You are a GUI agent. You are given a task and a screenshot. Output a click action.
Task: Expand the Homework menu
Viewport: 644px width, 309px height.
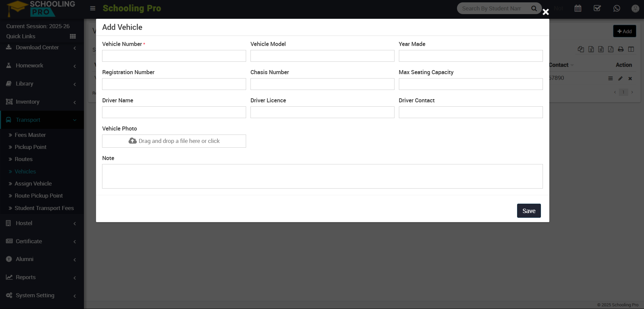42,66
